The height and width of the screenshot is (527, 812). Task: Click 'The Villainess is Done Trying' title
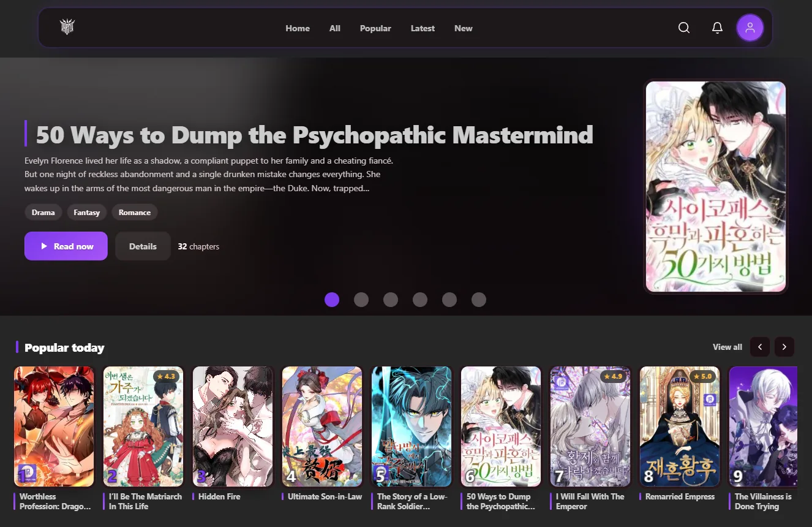point(763,501)
